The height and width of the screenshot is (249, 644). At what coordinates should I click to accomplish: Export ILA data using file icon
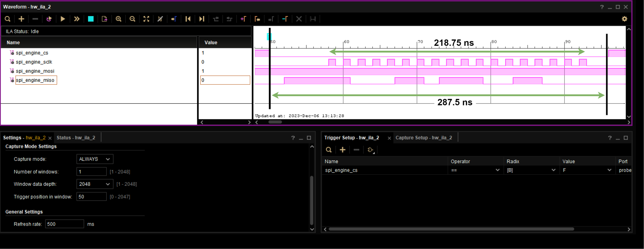[x=104, y=19]
